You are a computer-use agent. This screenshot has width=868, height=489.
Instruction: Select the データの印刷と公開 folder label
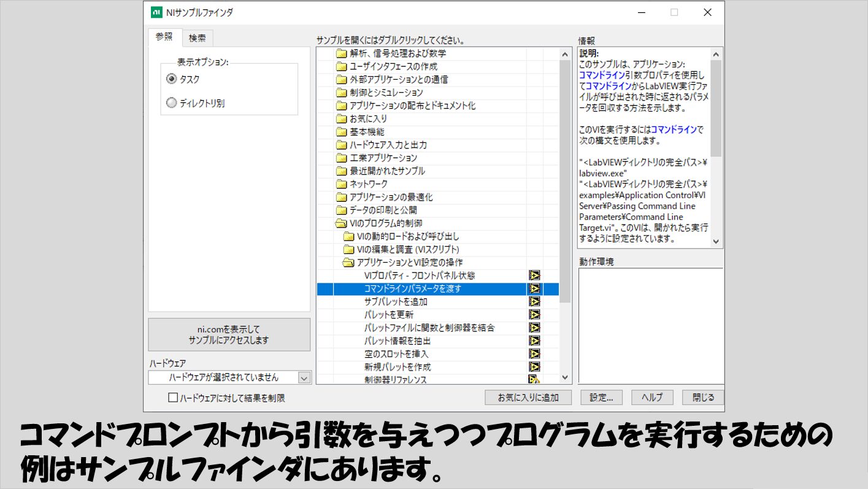[x=383, y=210]
